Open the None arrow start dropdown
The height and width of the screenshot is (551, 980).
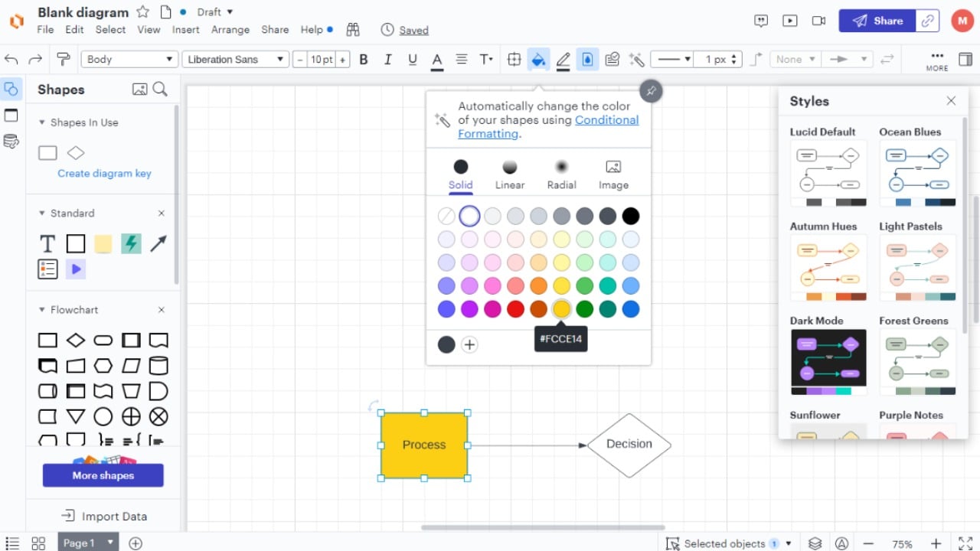click(x=795, y=60)
